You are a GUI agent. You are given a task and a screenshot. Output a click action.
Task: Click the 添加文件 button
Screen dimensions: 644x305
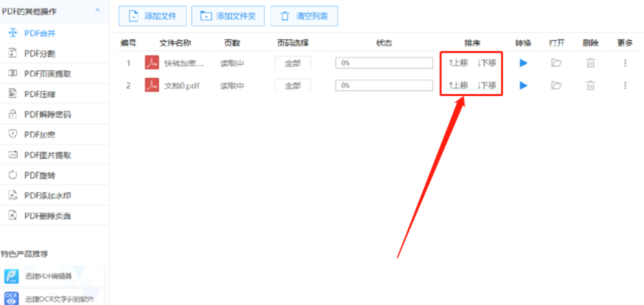pyautogui.click(x=153, y=16)
